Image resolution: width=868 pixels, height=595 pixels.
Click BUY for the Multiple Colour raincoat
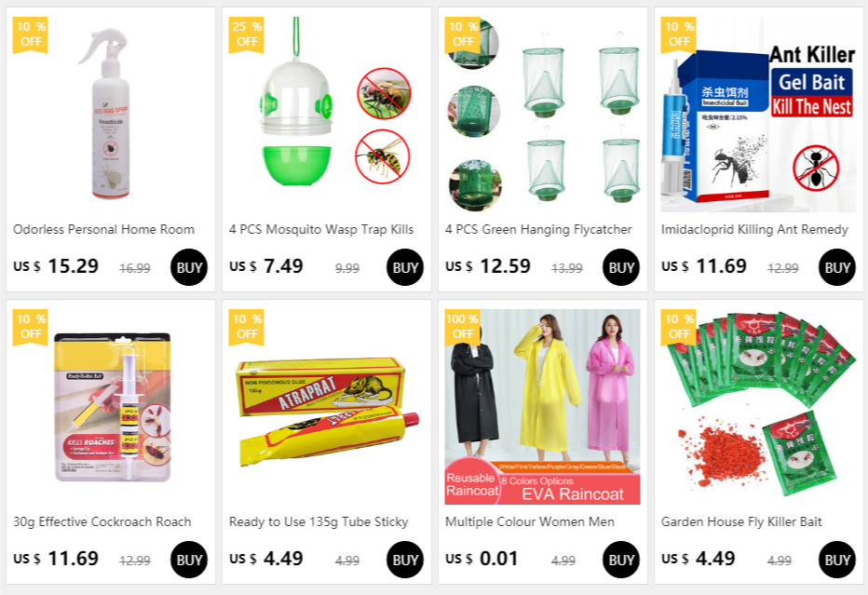coord(620,560)
